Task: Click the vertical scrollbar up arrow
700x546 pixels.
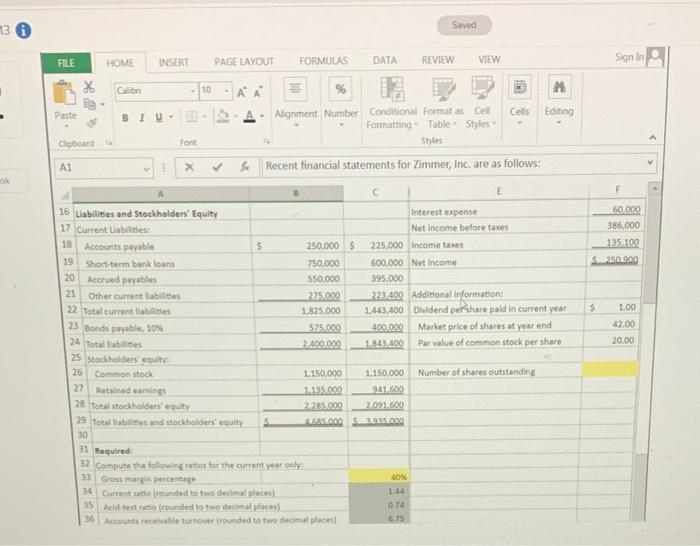Action: coord(654,188)
